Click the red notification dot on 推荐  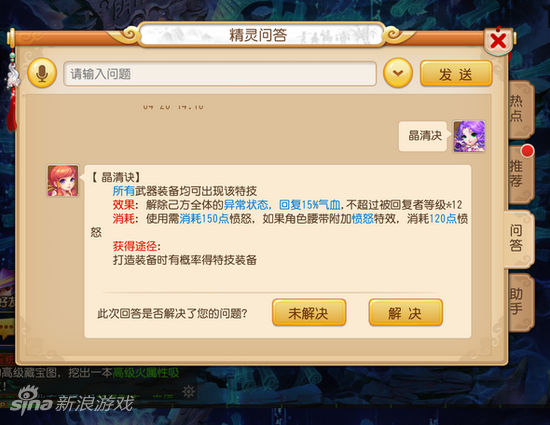point(527,151)
